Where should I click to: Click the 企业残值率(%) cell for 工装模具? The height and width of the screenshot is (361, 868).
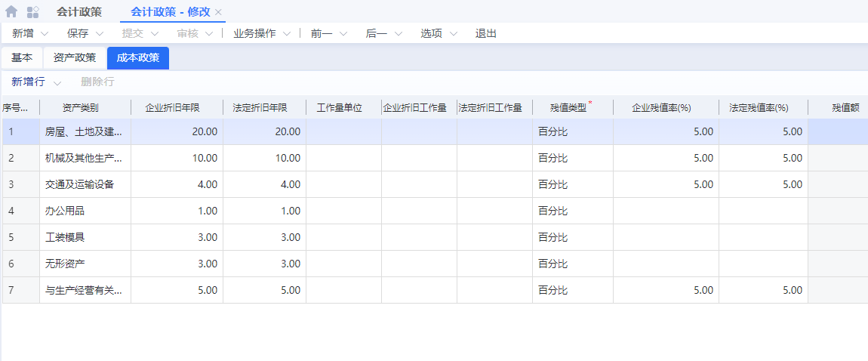(x=665, y=237)
